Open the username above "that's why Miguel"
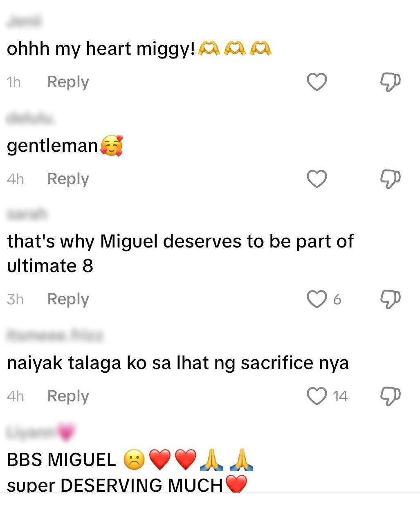This screenshot has width=420, height=513. pos(27,214)
